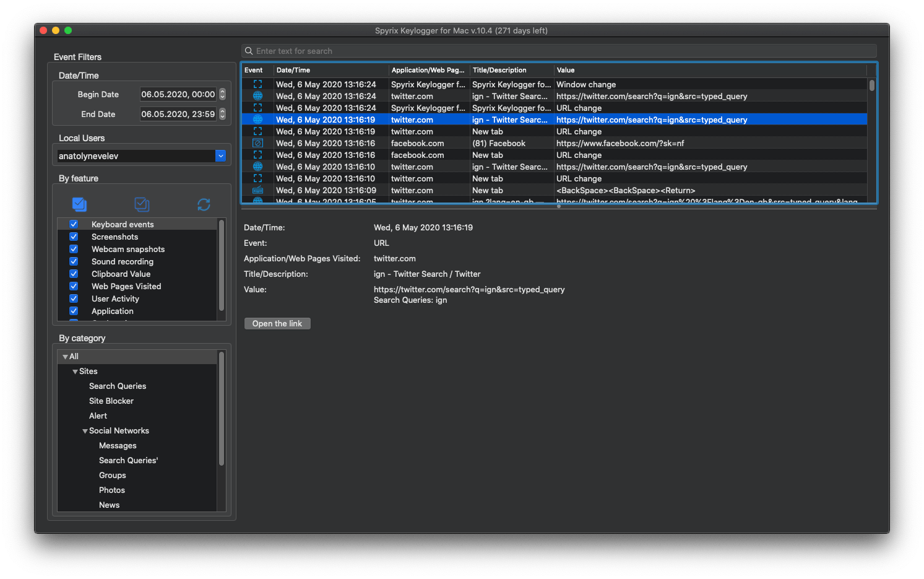Select Messages under Social Networks

coord(118,445)
